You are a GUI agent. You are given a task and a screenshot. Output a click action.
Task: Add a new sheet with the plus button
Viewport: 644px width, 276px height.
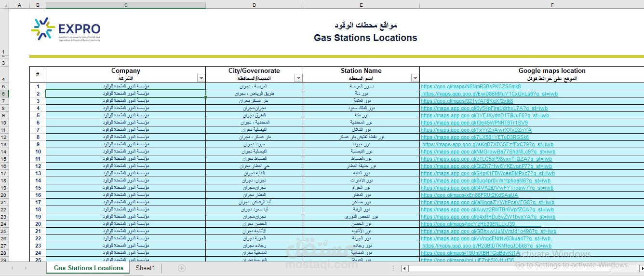(181, 268)
